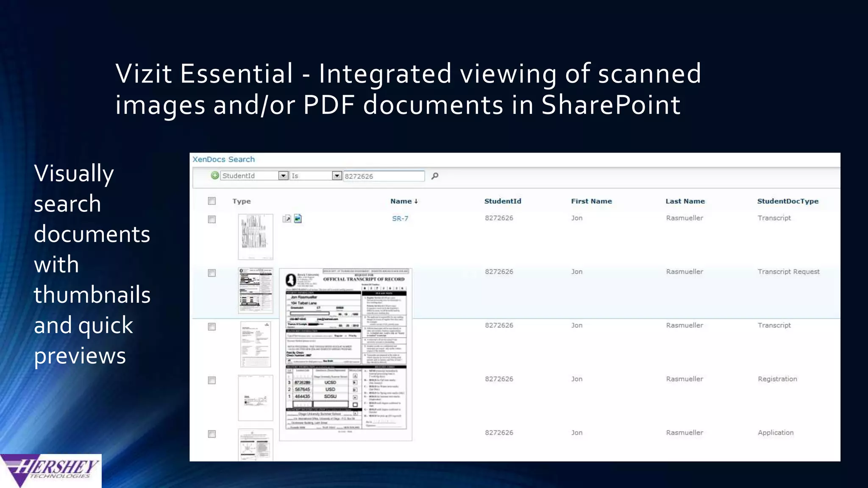
Task: Open the Registration row thumbnail
Action: tap(256, 398)
